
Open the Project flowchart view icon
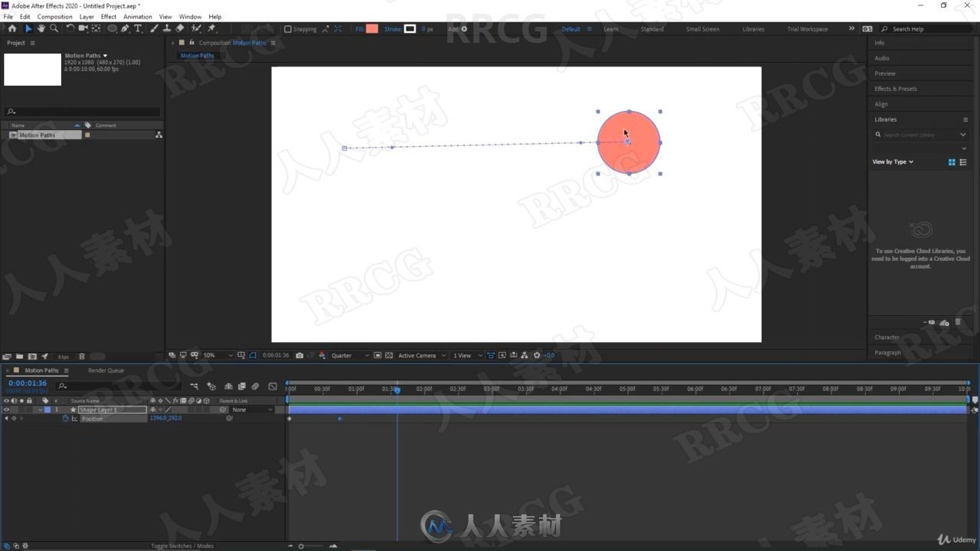pos(158,135)
